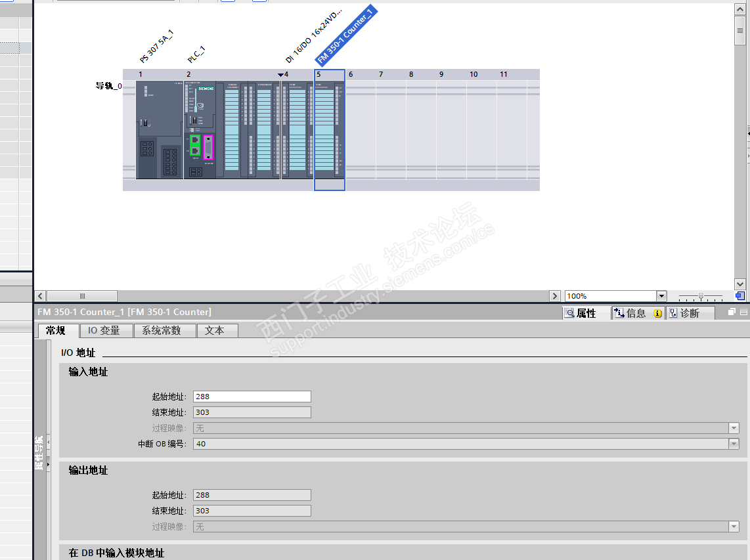Click the PLC_1 module label
The image size is (750, 560).
(196, 54)
